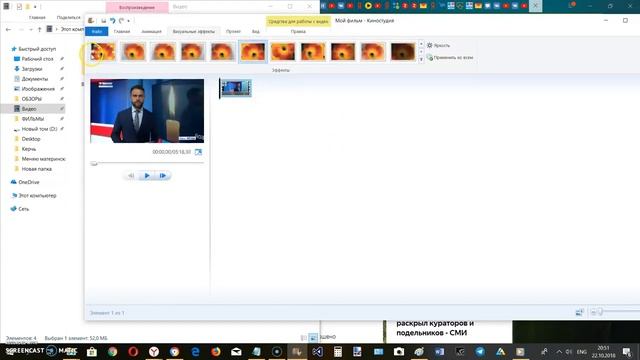This screenshot has width=640, height=360.
Task: Choose the first pixelated effect thumbnail
Action: point(103,52)
